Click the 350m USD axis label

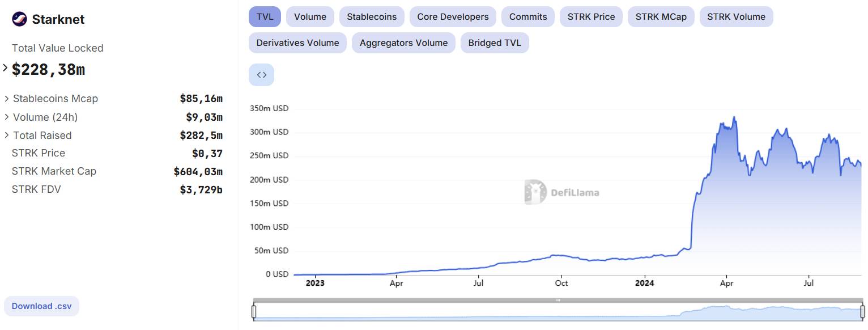[x=269, y=108]
